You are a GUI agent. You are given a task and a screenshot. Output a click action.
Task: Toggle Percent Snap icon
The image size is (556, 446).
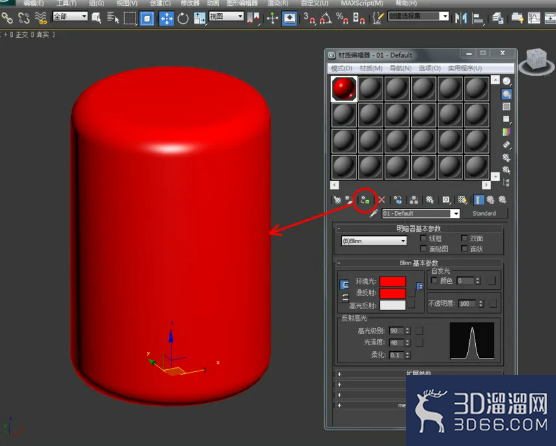coord(342,18)
